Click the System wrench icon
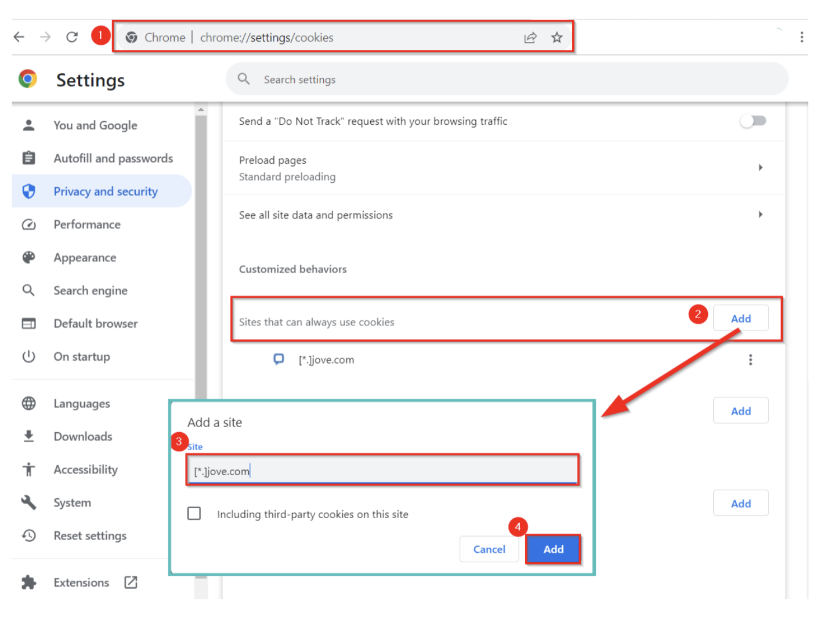Image resolution: width=824 pixels, height=644 pixels. click(28, 502)
